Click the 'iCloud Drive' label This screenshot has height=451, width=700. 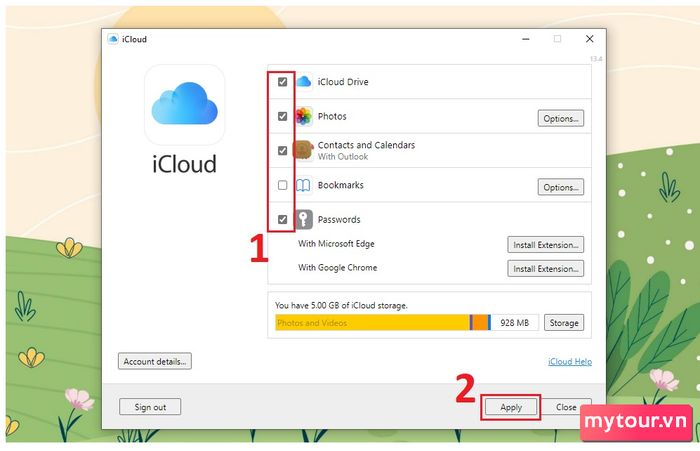pyautogui.click(x=343, y=82)
